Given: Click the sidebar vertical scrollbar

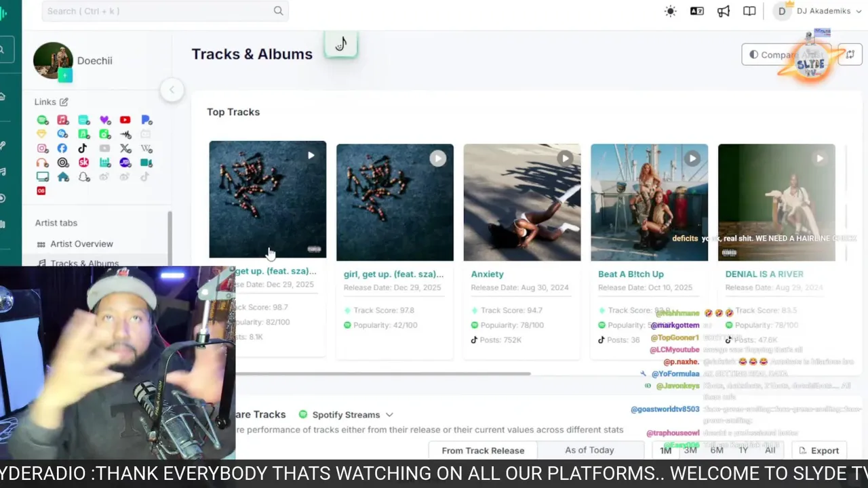Looking at the screenshot, I should tap(170, 237).
